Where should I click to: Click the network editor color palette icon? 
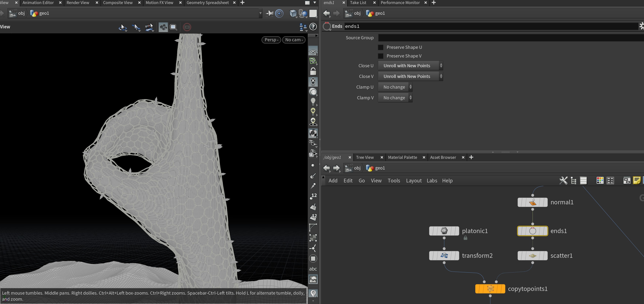[600, 180]
